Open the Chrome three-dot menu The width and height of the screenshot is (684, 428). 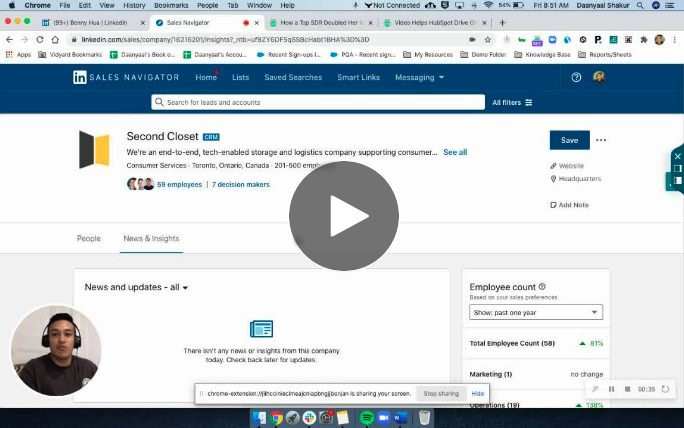click(x=674, y=40)
